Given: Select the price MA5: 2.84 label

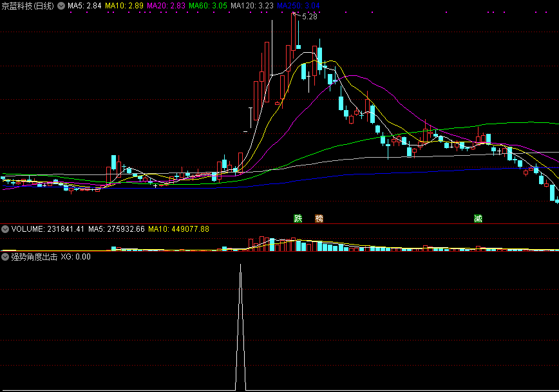Looking at the screenshot, I should 84,6.
